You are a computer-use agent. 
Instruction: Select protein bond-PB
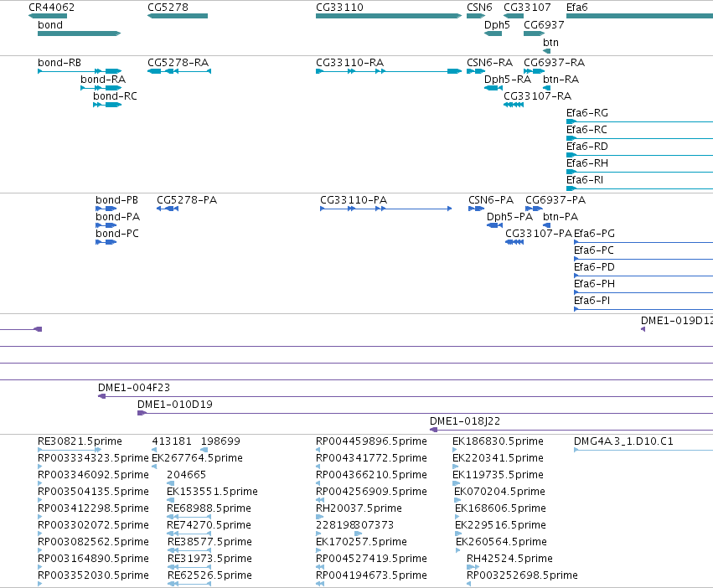pos(106,209)
